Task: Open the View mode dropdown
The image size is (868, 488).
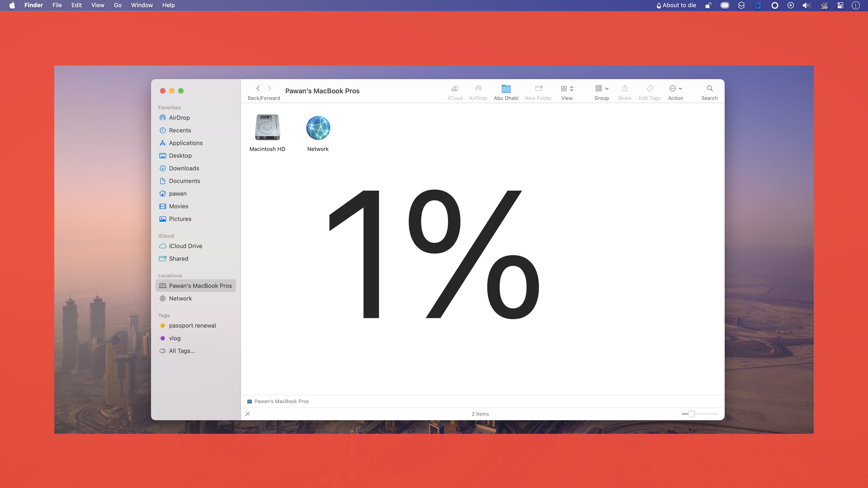Action: 567,92
